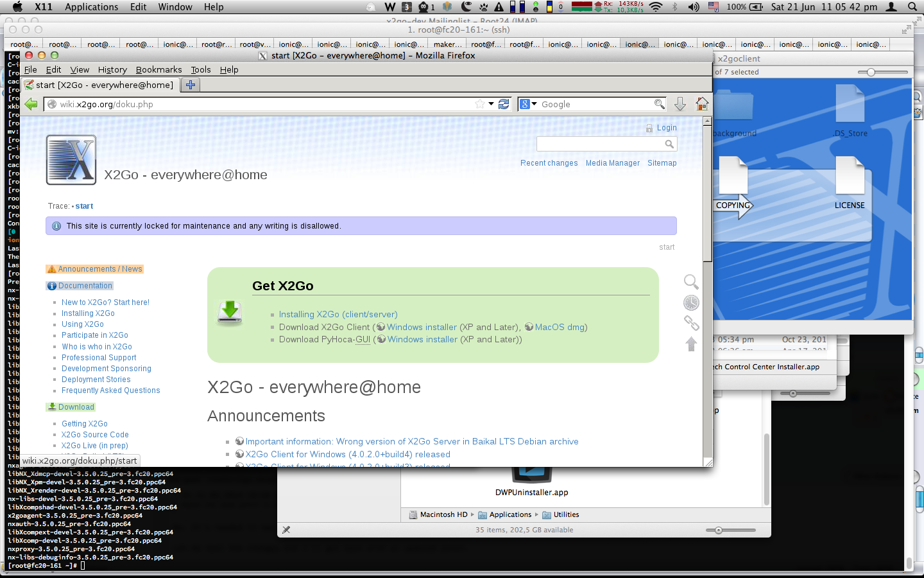
Task: Click into the wiki search input field
Action: (606, 144)
